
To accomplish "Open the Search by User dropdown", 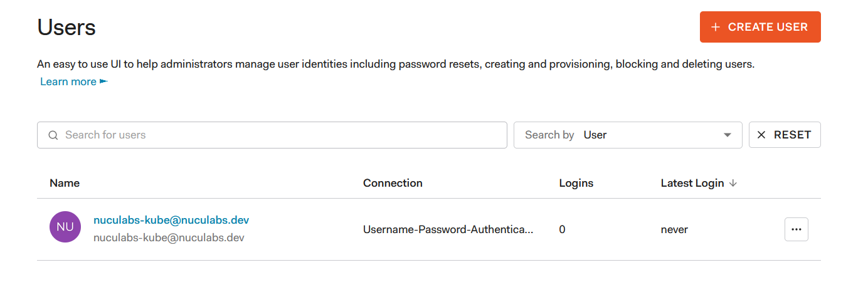I will [x=627, y=135].
